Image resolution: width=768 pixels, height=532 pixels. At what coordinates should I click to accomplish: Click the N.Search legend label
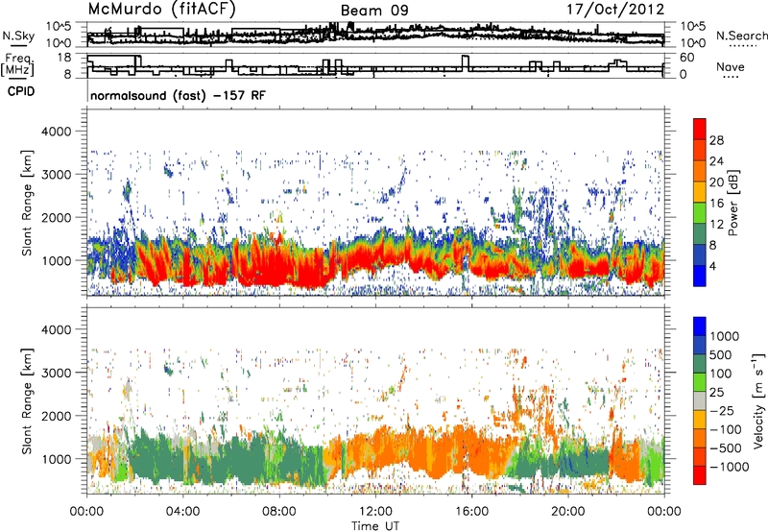741,36
